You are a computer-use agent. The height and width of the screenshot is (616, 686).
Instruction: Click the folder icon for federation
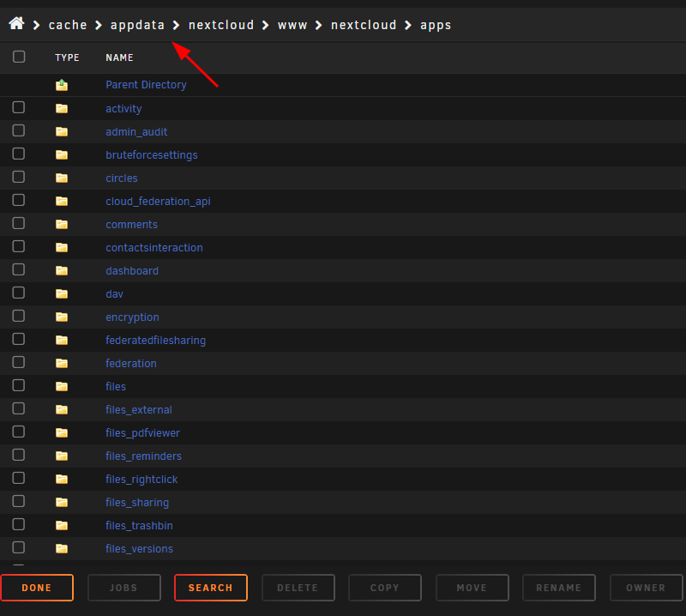tap(62, 364)
